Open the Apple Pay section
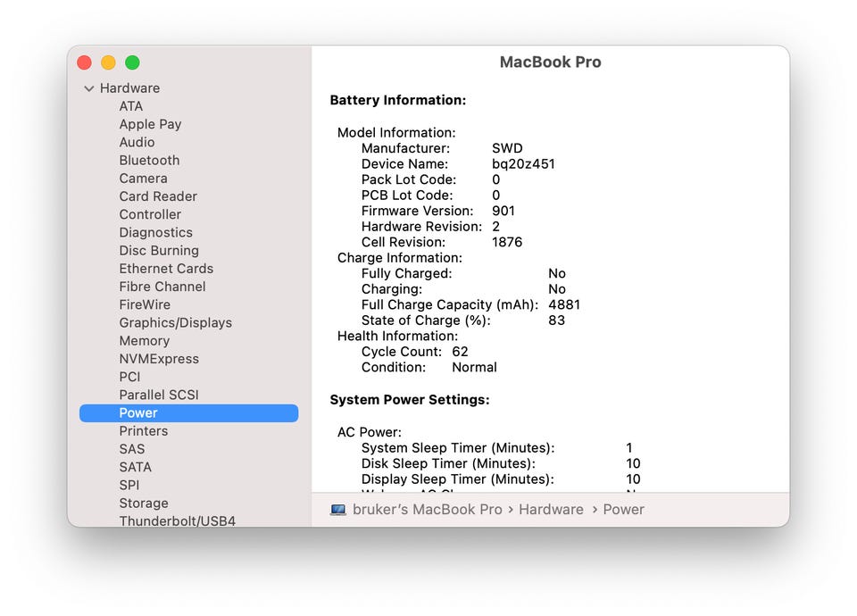 [x=150, y=124]
